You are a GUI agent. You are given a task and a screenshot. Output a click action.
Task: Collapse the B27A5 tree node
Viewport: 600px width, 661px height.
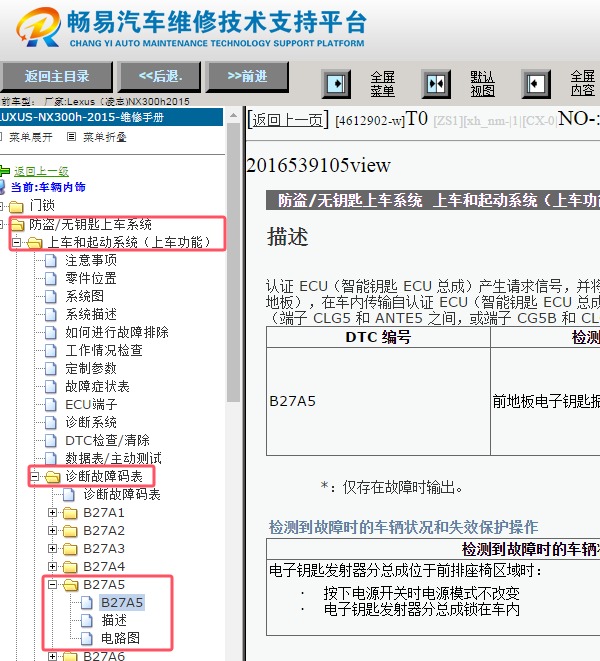tap(52, 585)
